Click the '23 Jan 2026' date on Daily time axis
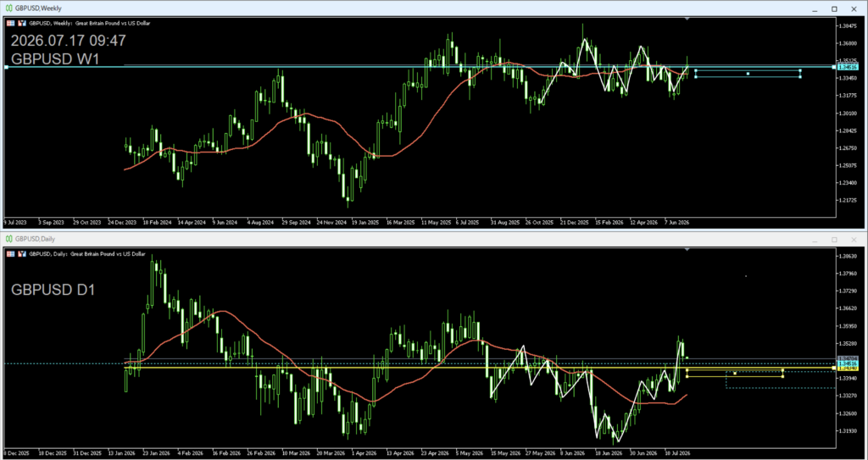The image size is (868, 460). [156, 452]
